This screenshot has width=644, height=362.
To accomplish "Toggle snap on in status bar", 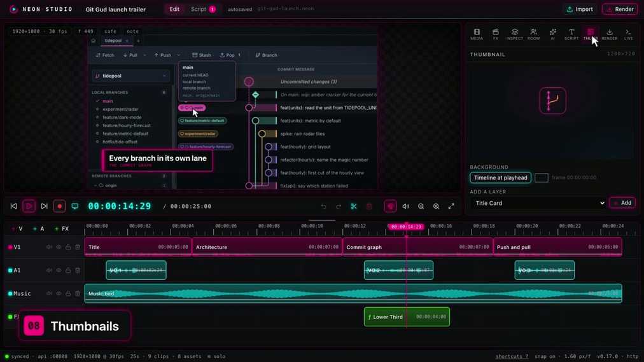I will click(x=546, y=356).
